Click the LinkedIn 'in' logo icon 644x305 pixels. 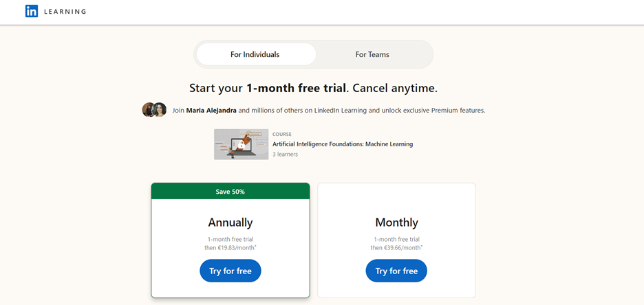coord(32,11)
